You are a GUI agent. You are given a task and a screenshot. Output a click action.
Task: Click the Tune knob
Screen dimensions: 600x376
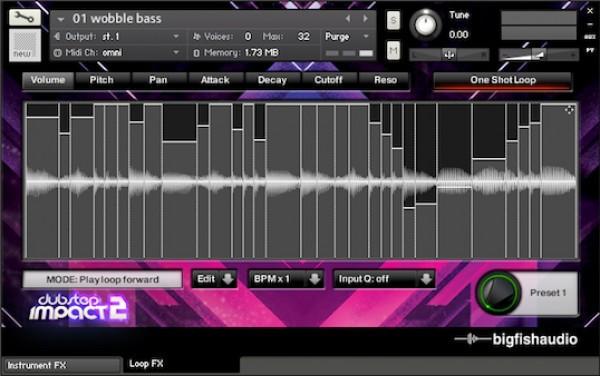coord(426,24)
